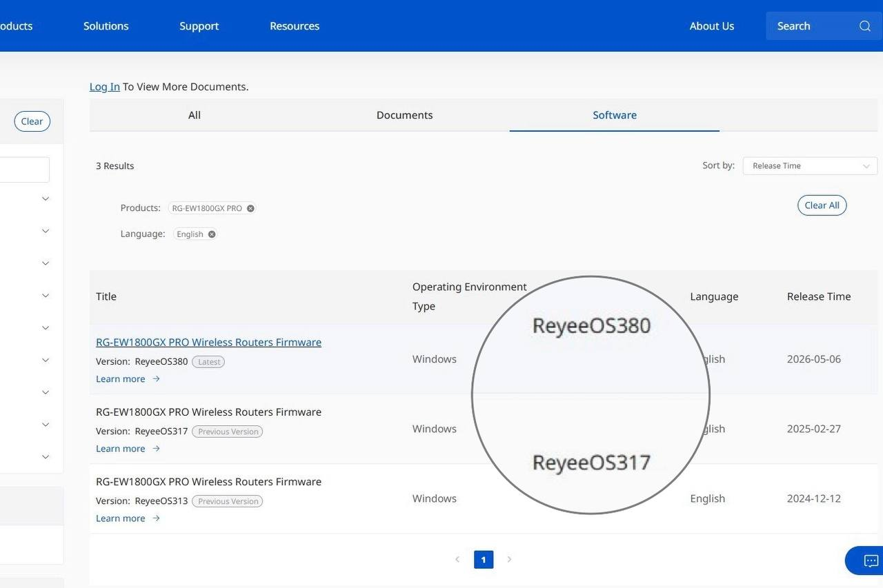Click the Release Time column header
883x588 pixels.
point(819,296)
